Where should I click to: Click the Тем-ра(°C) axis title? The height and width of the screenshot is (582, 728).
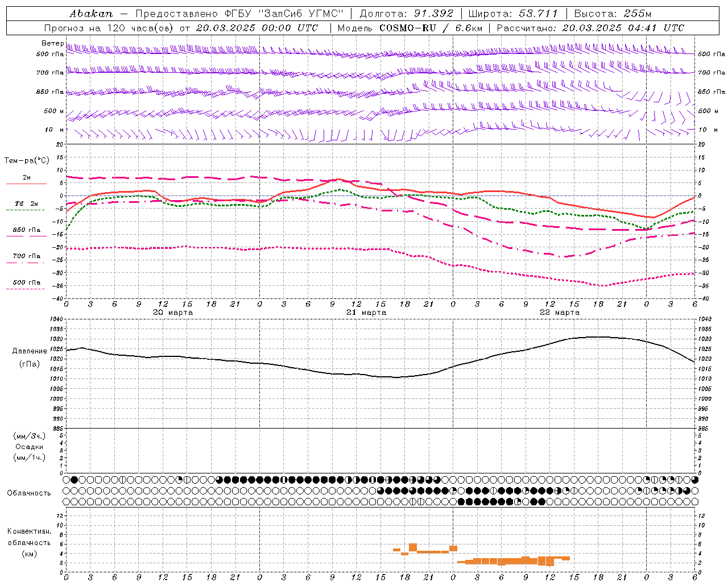(x=27, y=161)
